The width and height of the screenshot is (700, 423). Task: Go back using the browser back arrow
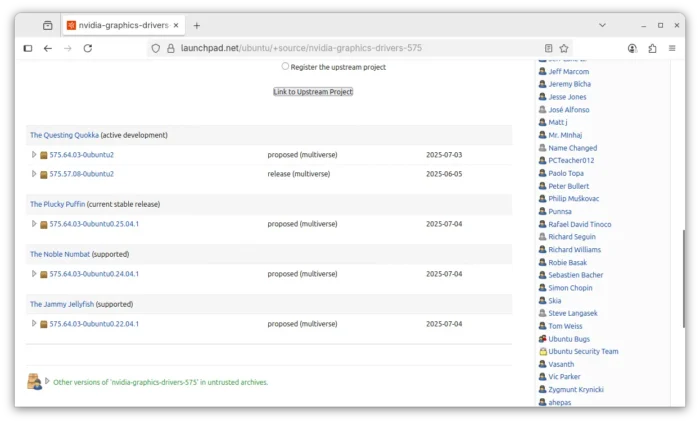[x=48, y=48]
